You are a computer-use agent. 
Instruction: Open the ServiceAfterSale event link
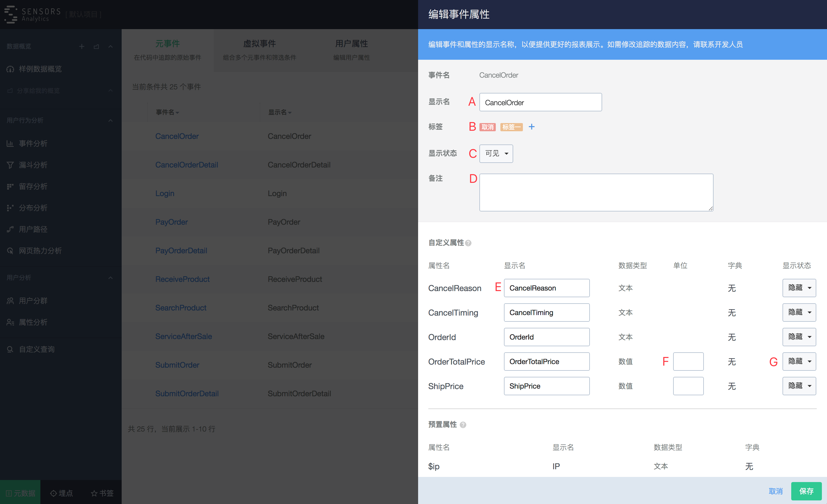point(183,336)
